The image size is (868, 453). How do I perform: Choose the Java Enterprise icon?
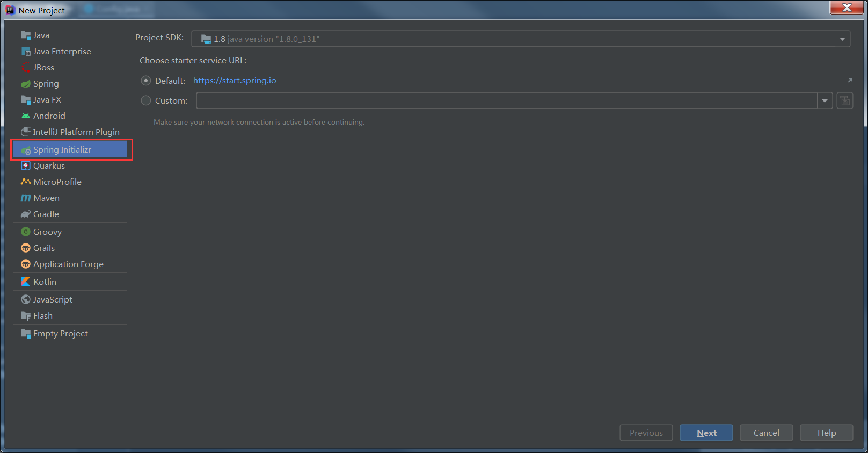(x=26, y=52)
